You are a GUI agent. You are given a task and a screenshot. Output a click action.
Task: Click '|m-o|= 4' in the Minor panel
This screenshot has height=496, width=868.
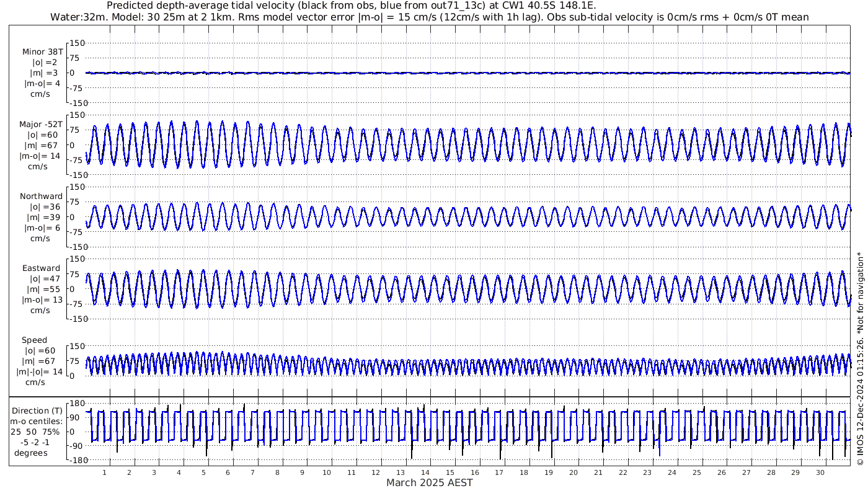click(x=42, y=84)
